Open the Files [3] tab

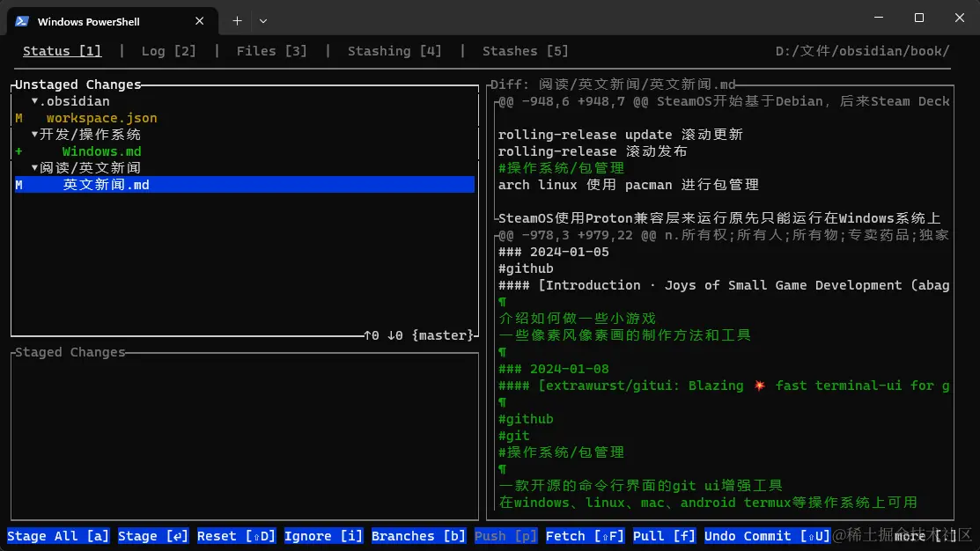[272, 51]
